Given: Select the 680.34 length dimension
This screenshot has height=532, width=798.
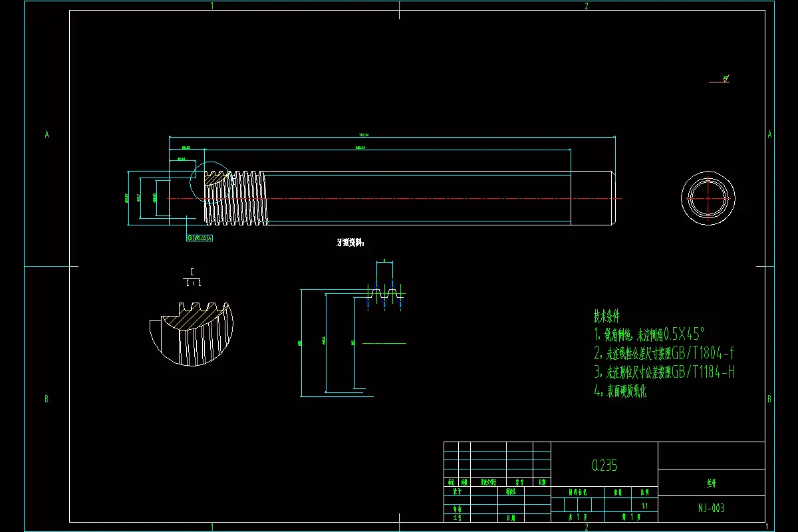Looking at the screenshot, I should click(360, 147).
